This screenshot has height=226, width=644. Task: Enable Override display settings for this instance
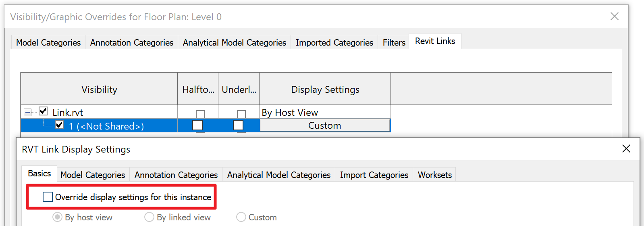pos(48,197)
